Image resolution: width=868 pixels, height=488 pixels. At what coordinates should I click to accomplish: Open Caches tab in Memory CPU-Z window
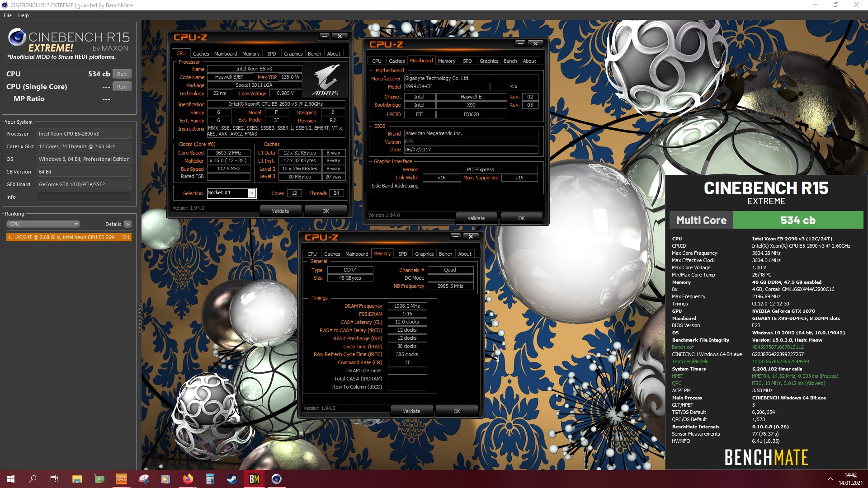pyautogui.click(x=332, y=254)
